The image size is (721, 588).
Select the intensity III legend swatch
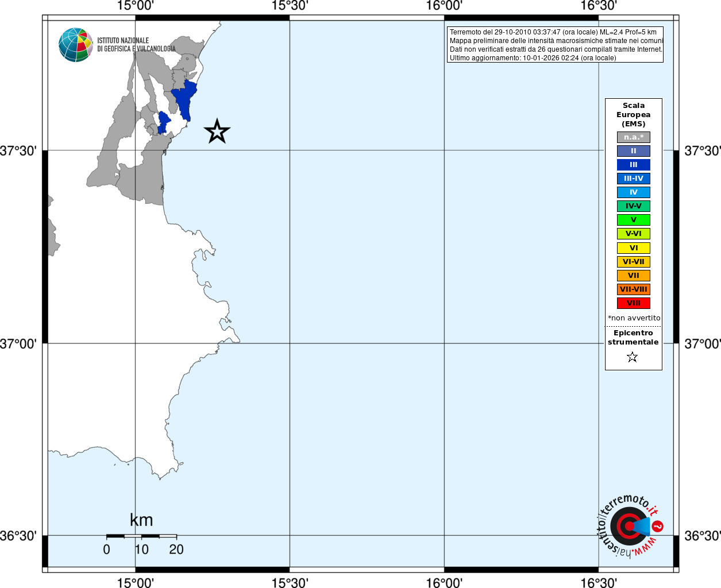coord(634,165)
